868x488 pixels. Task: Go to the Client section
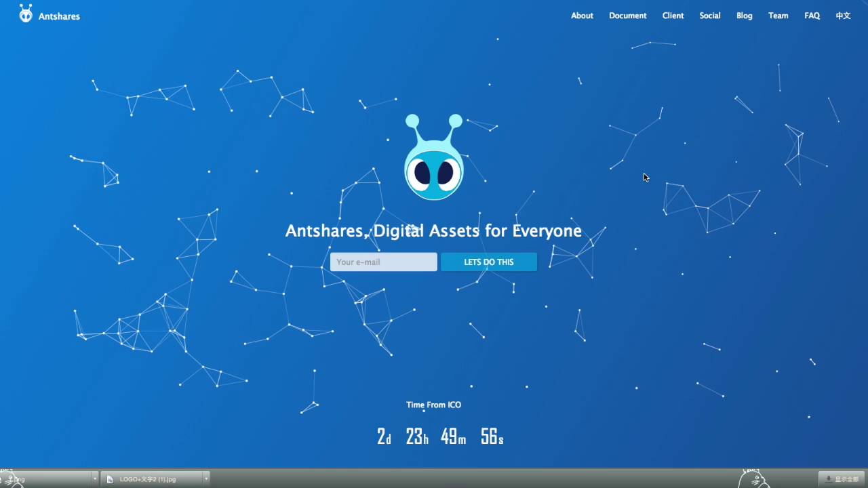(x=673, y=16)
